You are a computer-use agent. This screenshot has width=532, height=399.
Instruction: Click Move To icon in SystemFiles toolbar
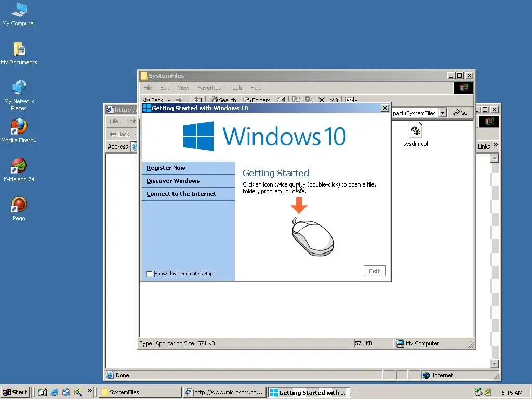click(297, 99)
